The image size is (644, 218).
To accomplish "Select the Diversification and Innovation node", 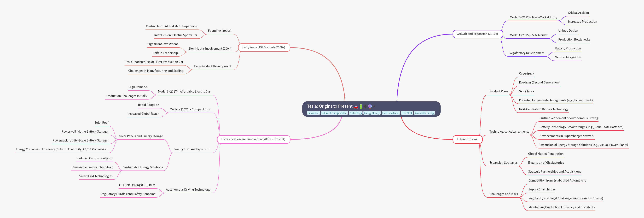I will 254,139.
